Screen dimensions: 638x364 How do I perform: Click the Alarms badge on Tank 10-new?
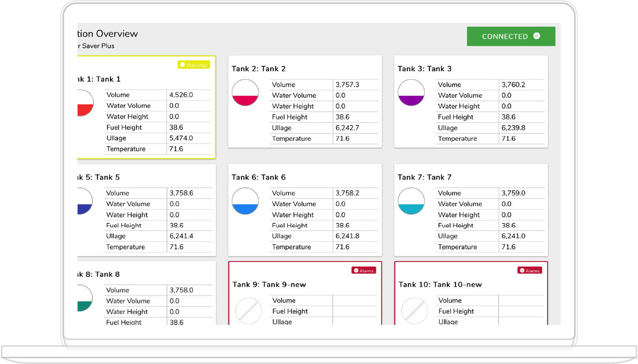pos(530,270)
